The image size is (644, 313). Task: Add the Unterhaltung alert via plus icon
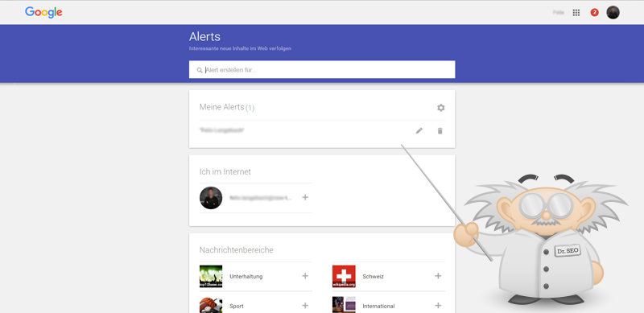(x=305, y=276)
